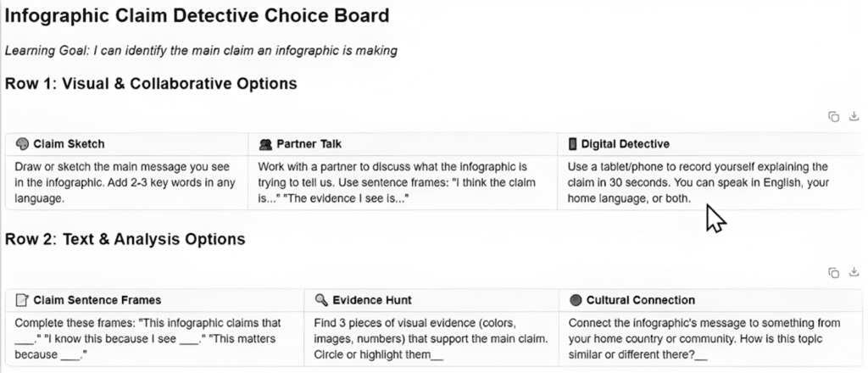This screenshot has width=868, height=373.
Task: Select the Claim Sketch description cell
Action: click(x=125, y=182)
